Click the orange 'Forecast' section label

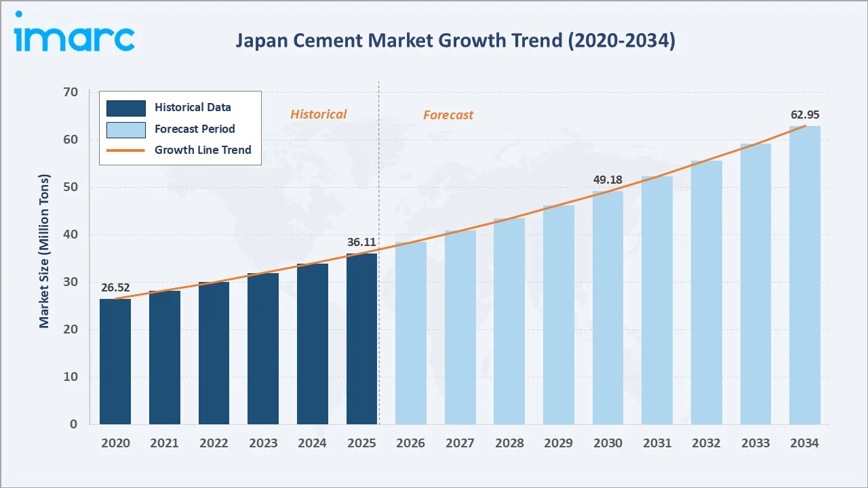pyautogui.click(x=448, y=115)
